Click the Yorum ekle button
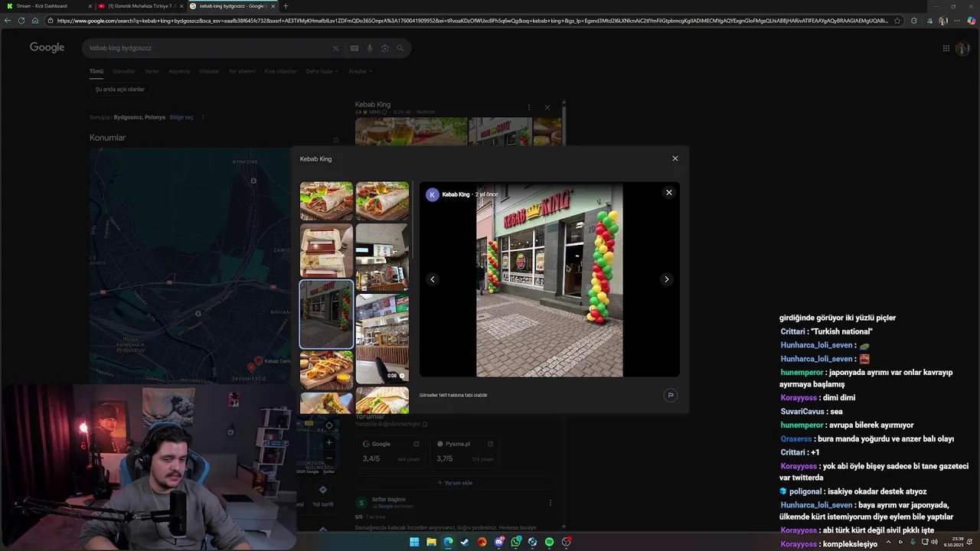 (x=455, y=483)
